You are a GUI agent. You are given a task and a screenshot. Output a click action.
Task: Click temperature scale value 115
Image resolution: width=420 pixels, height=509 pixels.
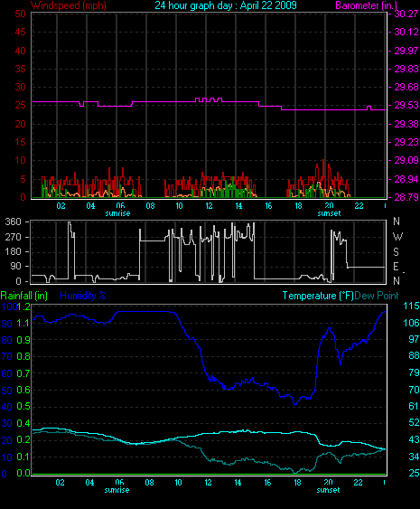point(411,306)
